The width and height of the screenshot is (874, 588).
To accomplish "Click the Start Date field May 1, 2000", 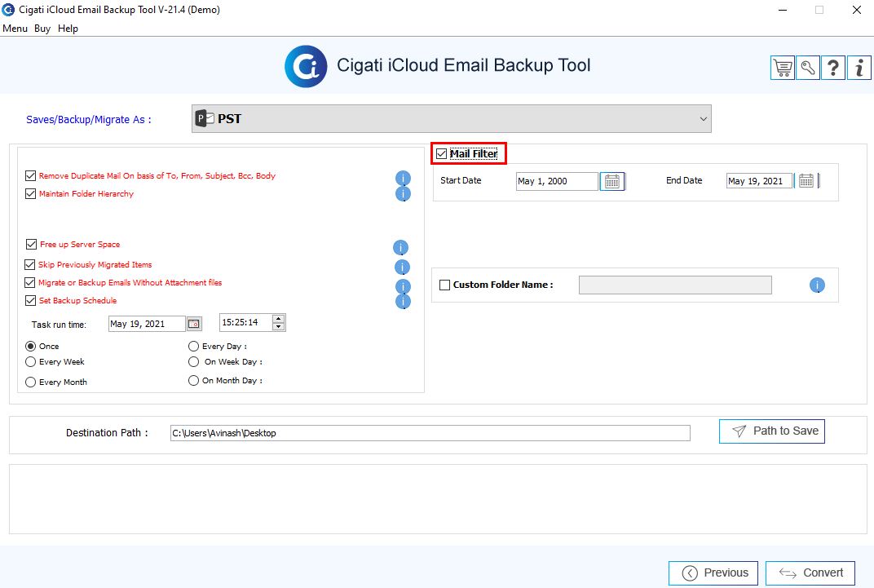I will (x=557, y=181).
